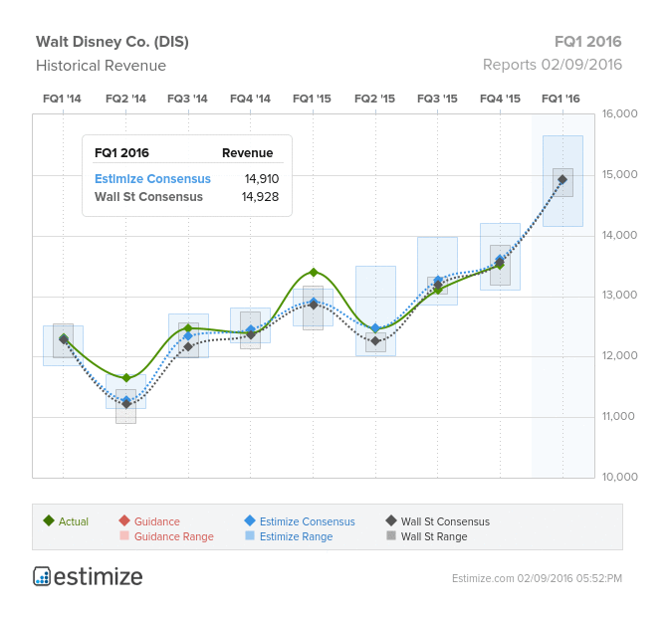Click the red Guidance legend diamond
Image resolution: width=672 pixels, height=617 pixels.
(x=124, y=520)
